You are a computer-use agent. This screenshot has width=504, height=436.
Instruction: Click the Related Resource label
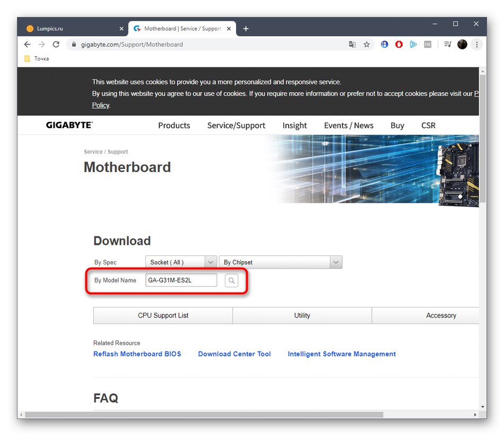pos(117,343)
